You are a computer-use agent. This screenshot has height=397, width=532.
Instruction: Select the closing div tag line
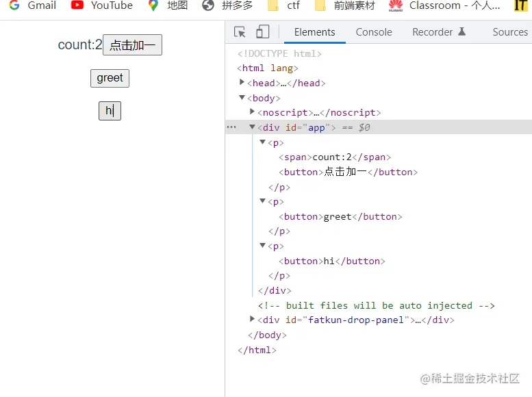[275, 290]
